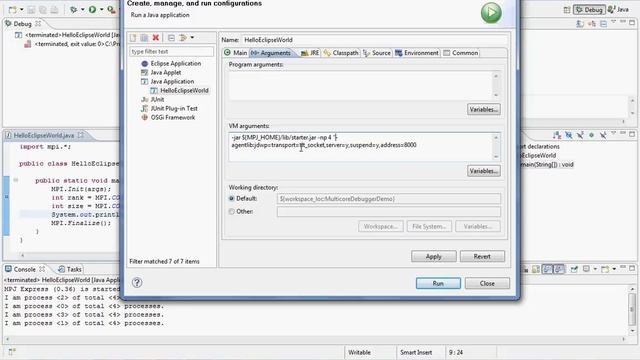Open the Source tab
The width and height of the screenshot is (640, 360).
coord(377,53)
